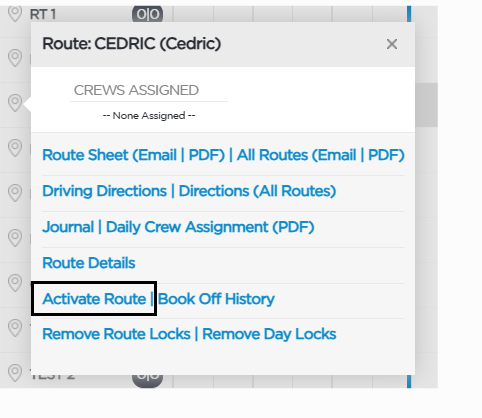The height and width of the screenshot is (418, 482).
Task: Open Driving Directions
Action: point(104,191)
